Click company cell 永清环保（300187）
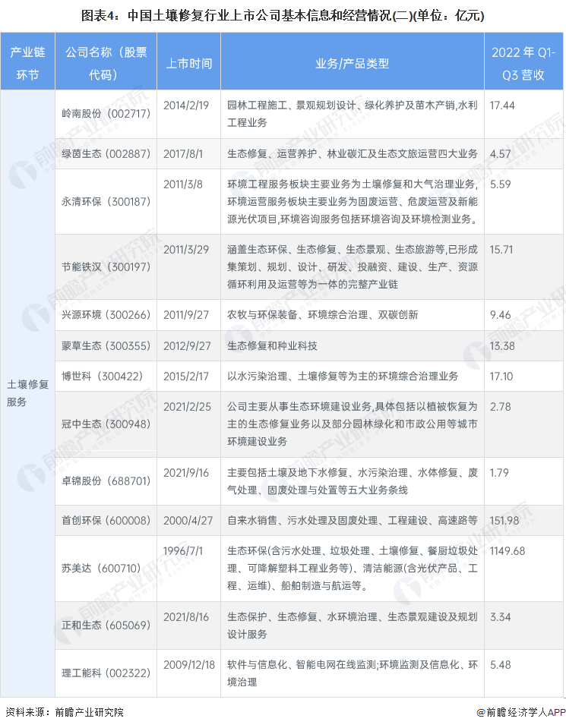The height and width of the screenshot is (728, 566). tap(106, 201)
